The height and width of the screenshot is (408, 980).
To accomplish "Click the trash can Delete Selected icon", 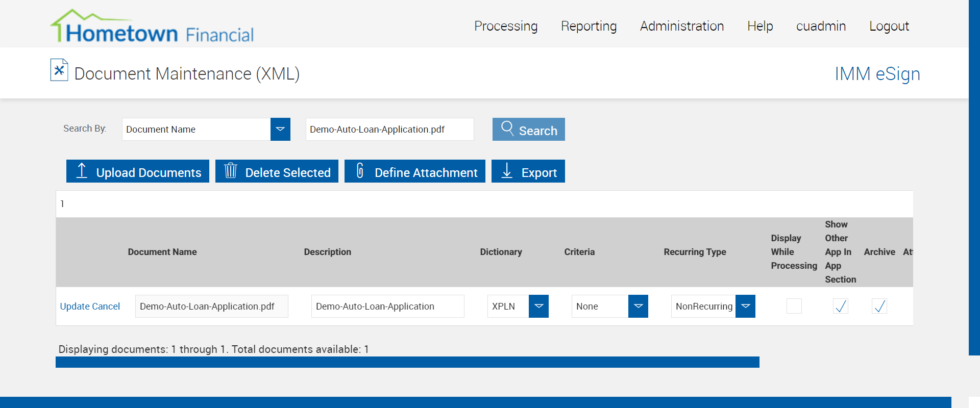I will 231,171.
